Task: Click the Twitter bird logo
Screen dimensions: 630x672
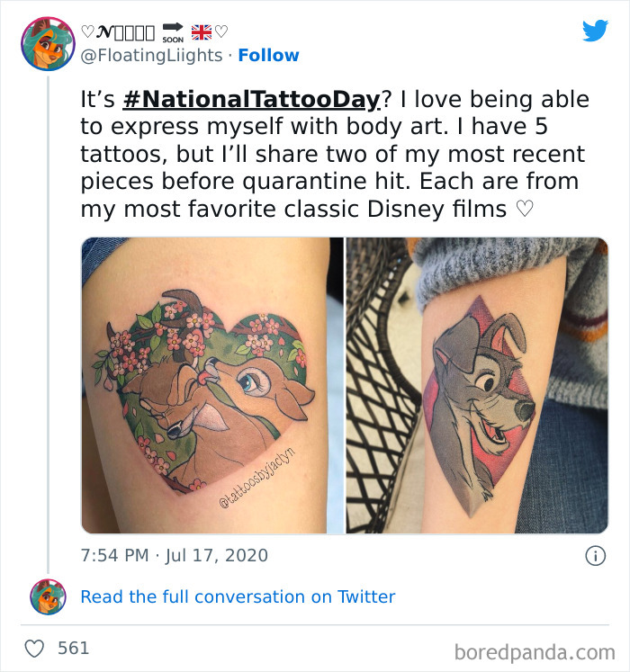Action: coord(595,31)
